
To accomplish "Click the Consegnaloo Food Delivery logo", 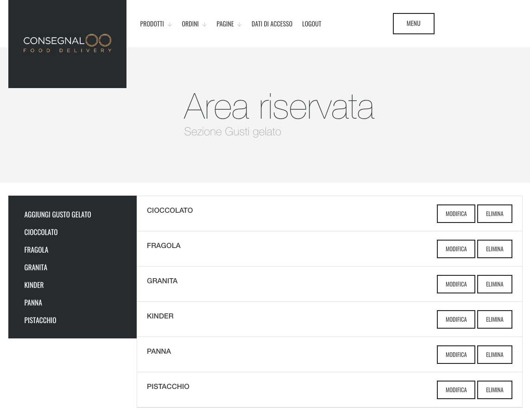I will (67, 43).
